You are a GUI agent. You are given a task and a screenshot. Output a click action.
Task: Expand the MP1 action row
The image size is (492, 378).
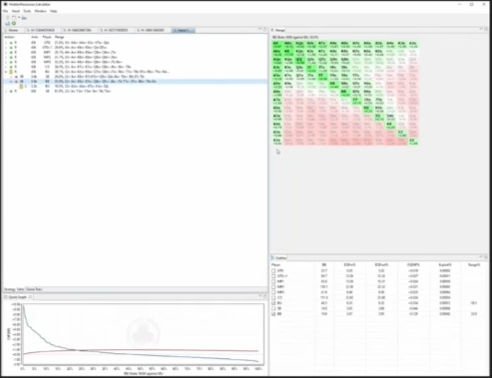coord(6,52)
